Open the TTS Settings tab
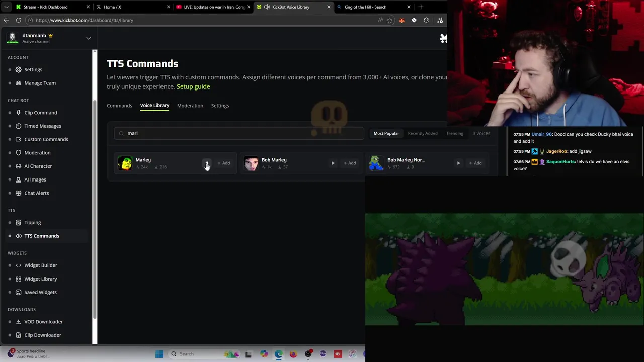This screenshot has width=644, height=362. 220,106
